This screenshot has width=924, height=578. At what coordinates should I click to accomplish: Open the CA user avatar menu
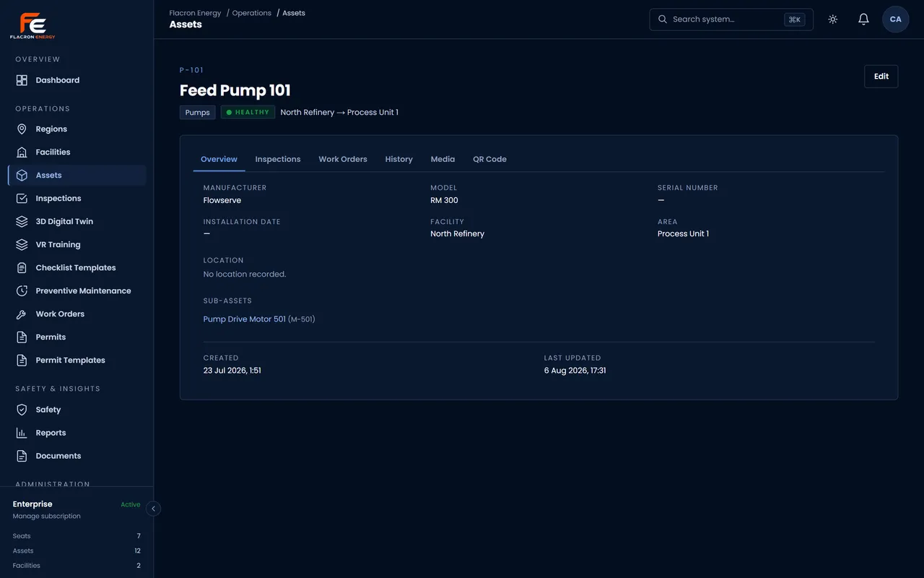coord(896,20)
